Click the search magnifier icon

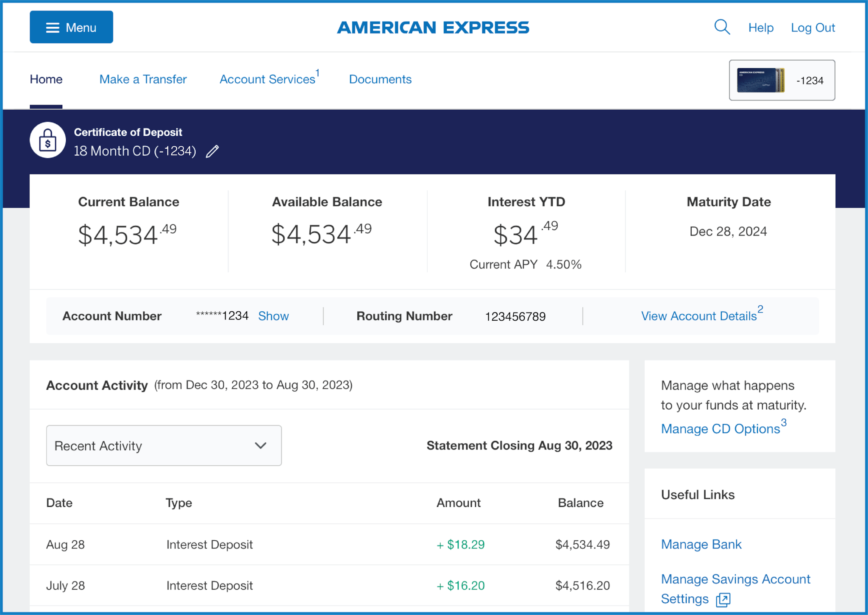click(722, 27)
